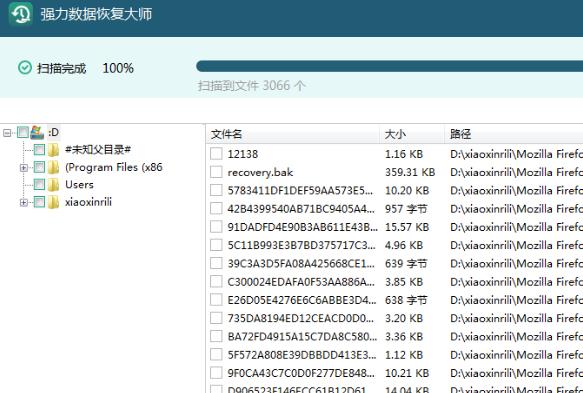Click the 扫描完成 status label
The width and height of the screenshot is (583, 393).
61,68
